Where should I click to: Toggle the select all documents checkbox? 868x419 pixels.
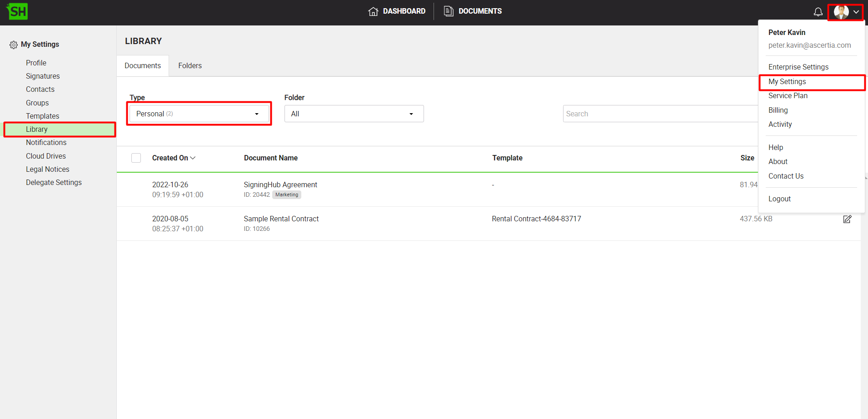click(136, 158)
